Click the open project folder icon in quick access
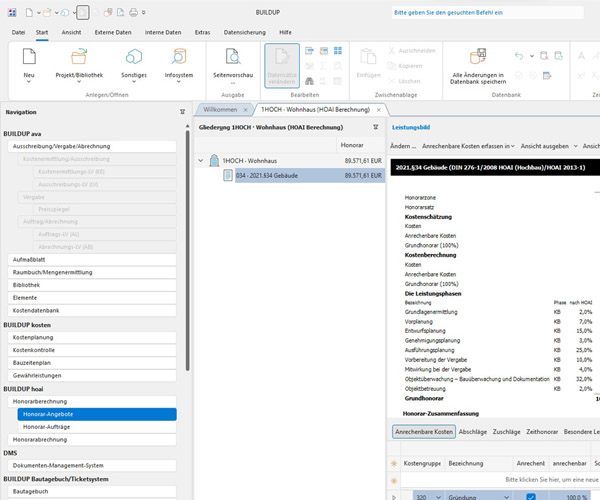The width and height of the screenshot is (600, 500). click(47, 13)
